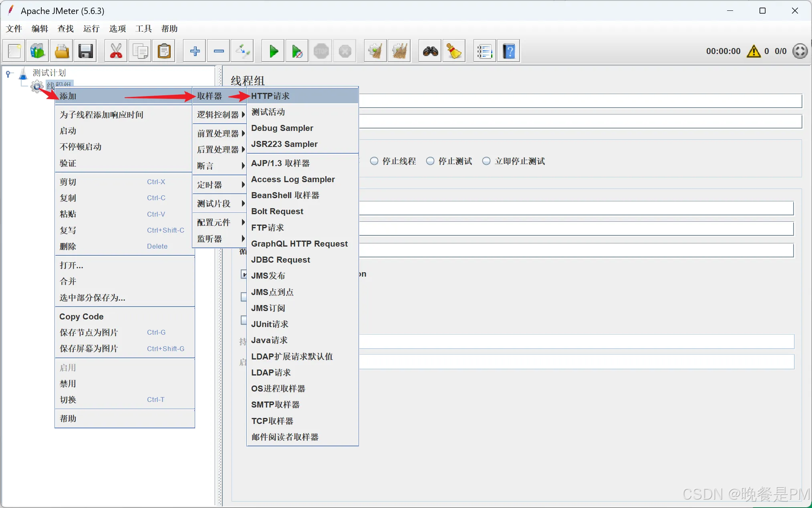812x508 pixels.
Task: Select 邮件阅读者取样器 entry
Action: tap(302, 437)
